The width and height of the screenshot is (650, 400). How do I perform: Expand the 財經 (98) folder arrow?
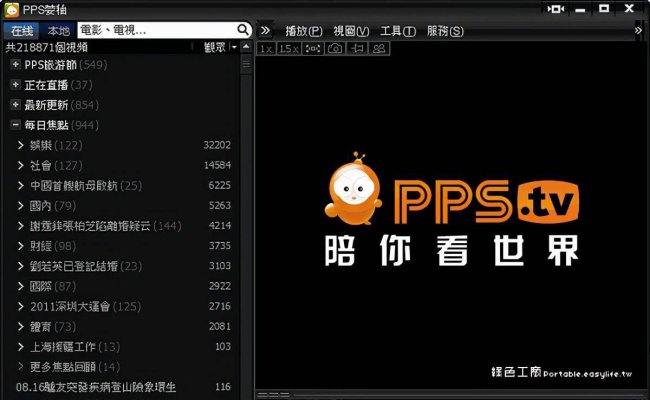(x=20, y=246)
